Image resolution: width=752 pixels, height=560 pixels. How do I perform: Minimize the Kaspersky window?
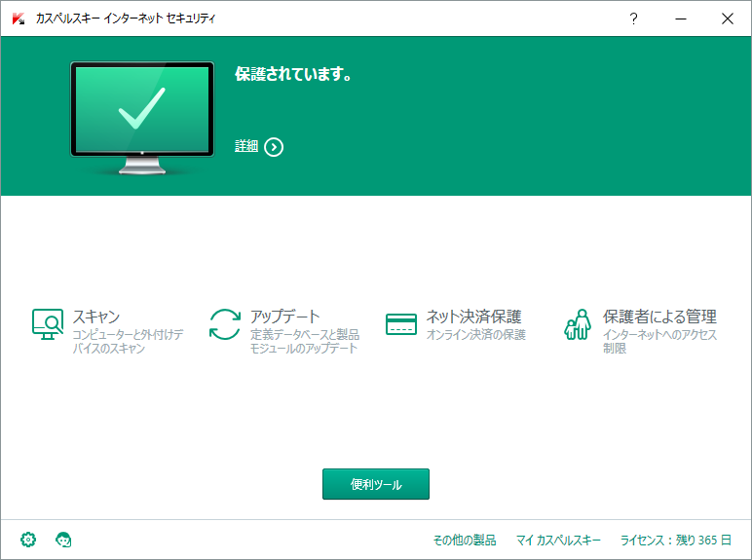pyautogui.click(x=681, y=19)
